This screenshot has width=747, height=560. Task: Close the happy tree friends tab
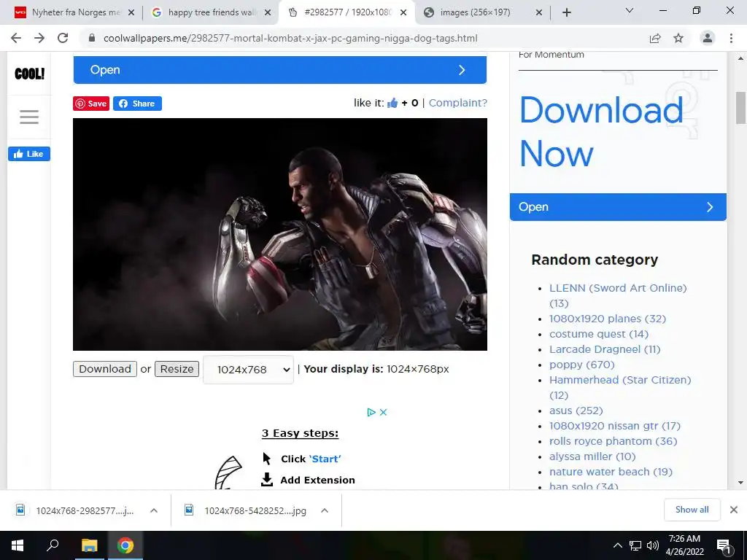(268, 12)
